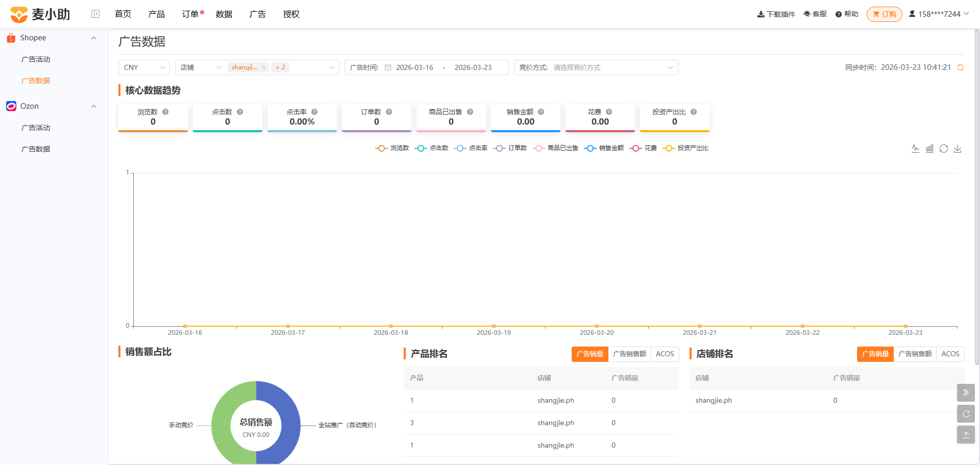The width and height of the screenshot is (980, 465).
Task: Toggle 销售金额 series in chart legend
Action: coord(604,148)
